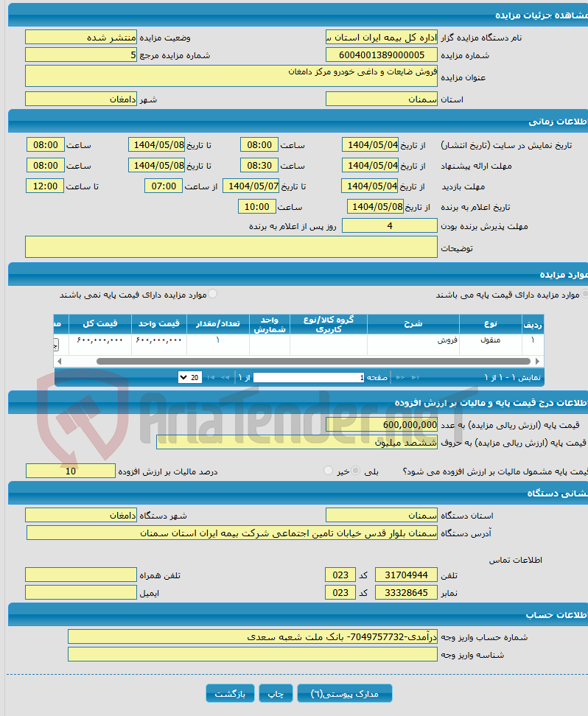The width and height of the screenshot is (588, 716).
Task: Click organization city field 'دامغان' in address section
Action: (81, 515)
